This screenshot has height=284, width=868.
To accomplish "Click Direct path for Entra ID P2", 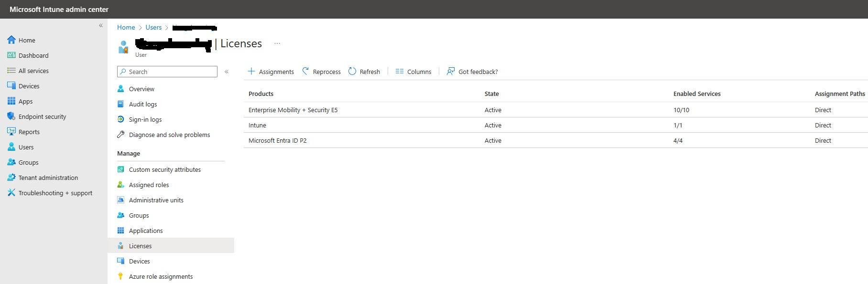I will tap(823, 140).
